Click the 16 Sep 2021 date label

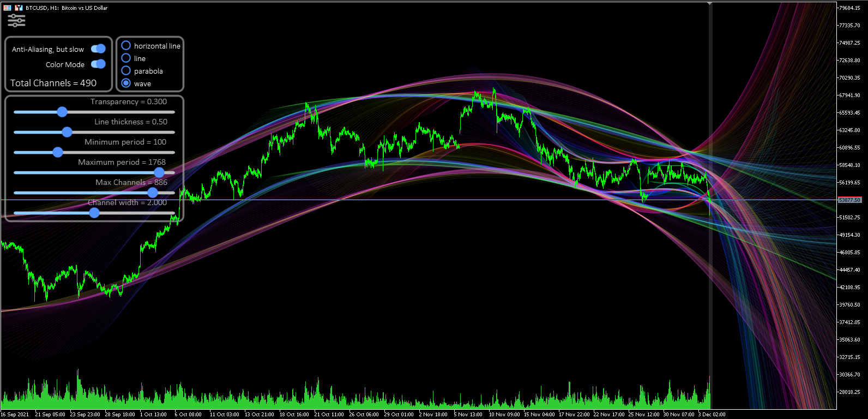(x=15, y=415)
